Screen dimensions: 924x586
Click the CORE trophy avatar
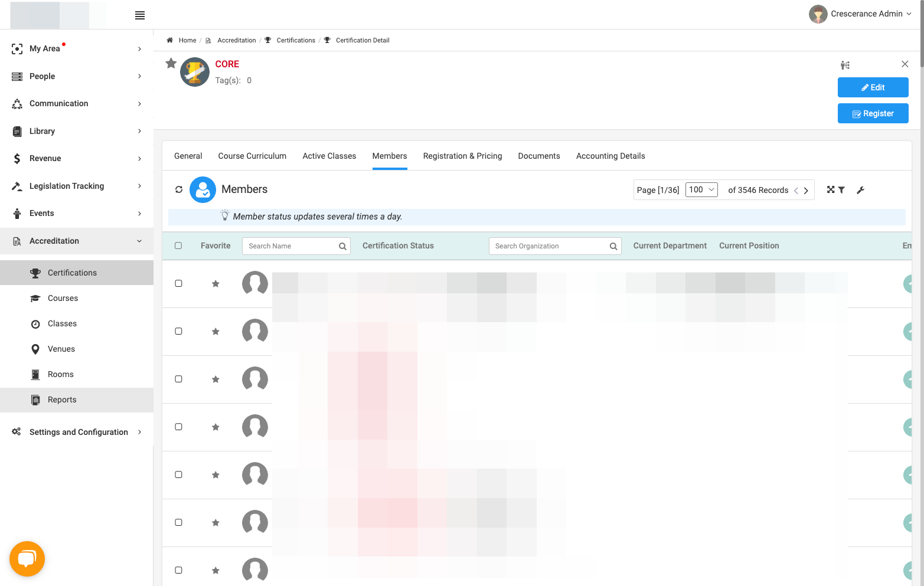[x=195, y=72]
